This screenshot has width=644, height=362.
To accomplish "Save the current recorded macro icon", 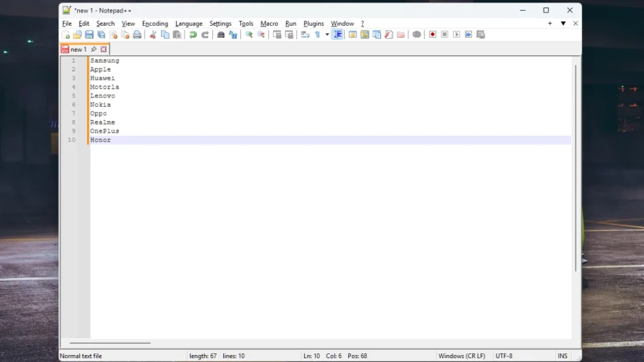I will pos(480,35).
